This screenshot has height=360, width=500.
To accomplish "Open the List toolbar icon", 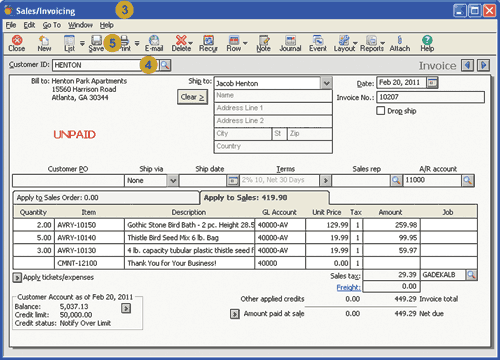I will click(x=69, y=44).
